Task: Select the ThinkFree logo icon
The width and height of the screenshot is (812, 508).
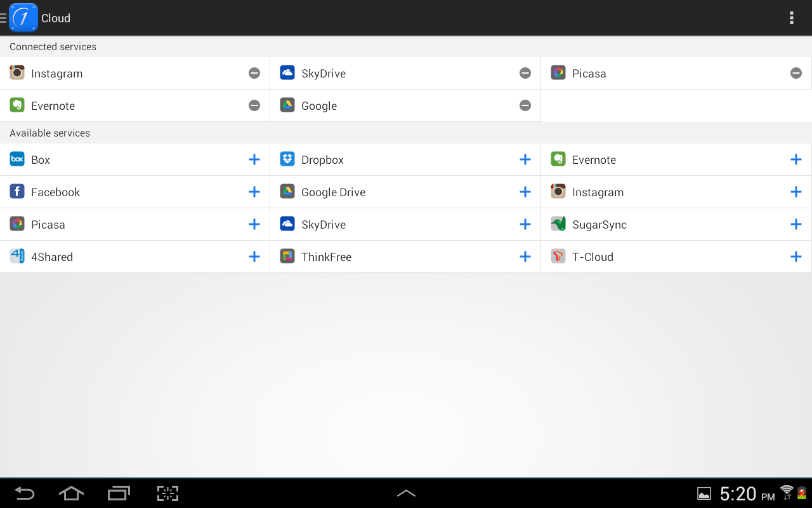Action: 287,257
